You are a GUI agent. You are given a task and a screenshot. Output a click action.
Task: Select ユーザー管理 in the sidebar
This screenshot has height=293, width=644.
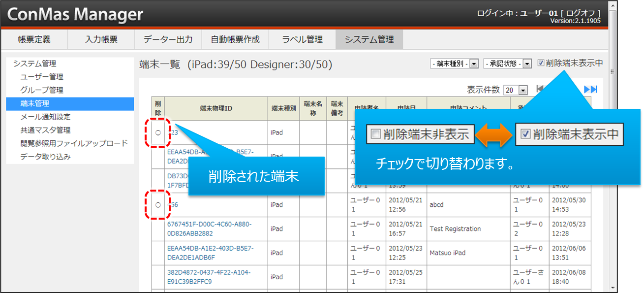click(x=42, y=77)
